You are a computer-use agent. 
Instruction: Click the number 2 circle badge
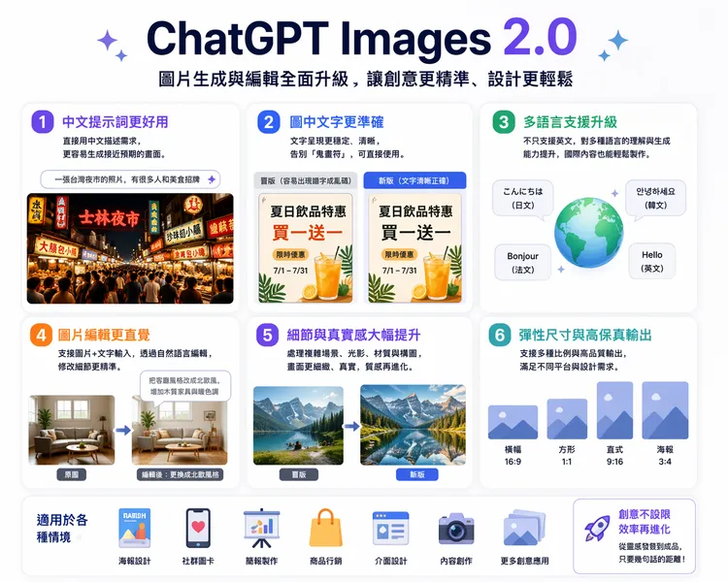click(268, 122)
